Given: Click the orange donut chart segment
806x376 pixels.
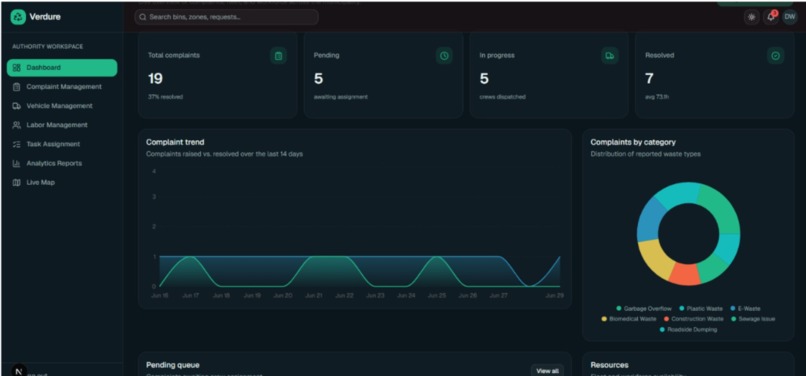Looking at the screenshot, I should 685,275.
